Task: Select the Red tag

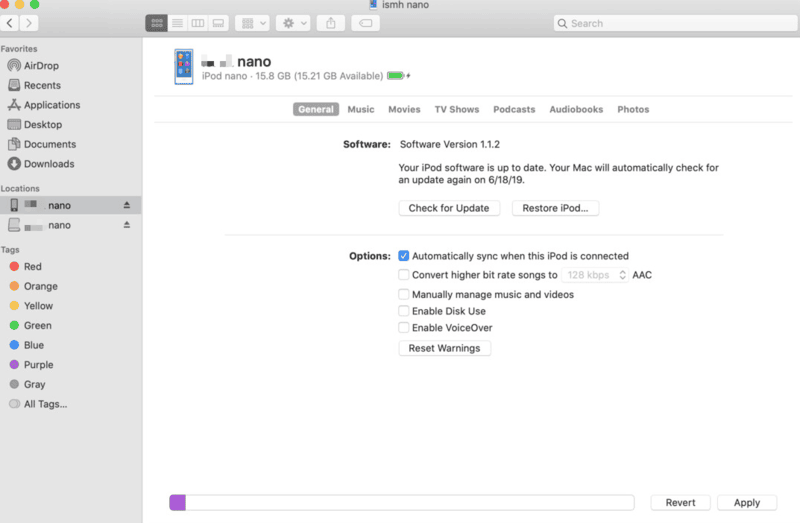Action: pos(26,266)
